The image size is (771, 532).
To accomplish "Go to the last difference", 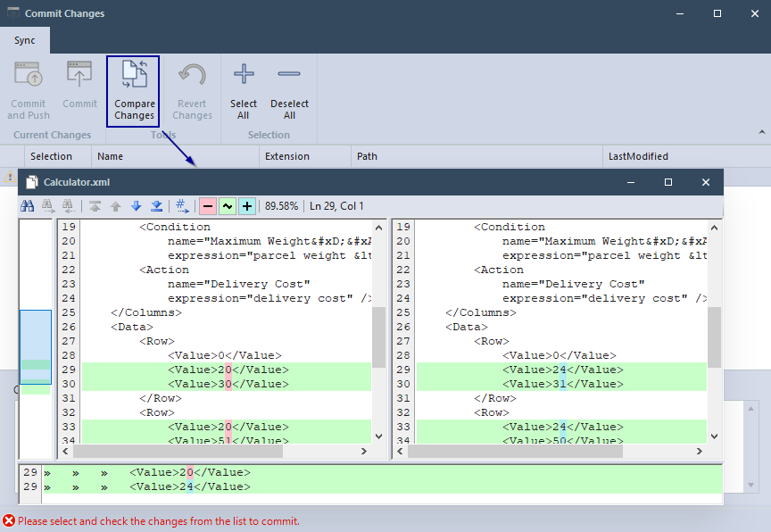I will (156, 206).
